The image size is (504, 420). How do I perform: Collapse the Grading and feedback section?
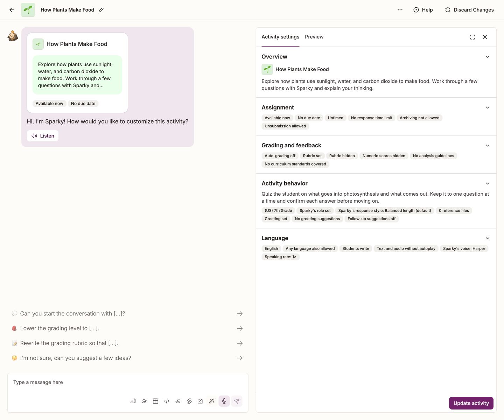pyautogui.click(x=488, y=145)
